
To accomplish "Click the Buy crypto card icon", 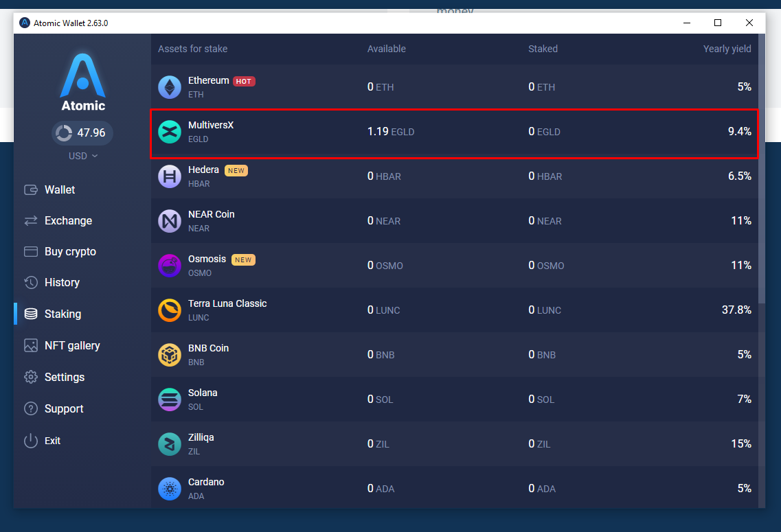I will (x=31, y=251).
